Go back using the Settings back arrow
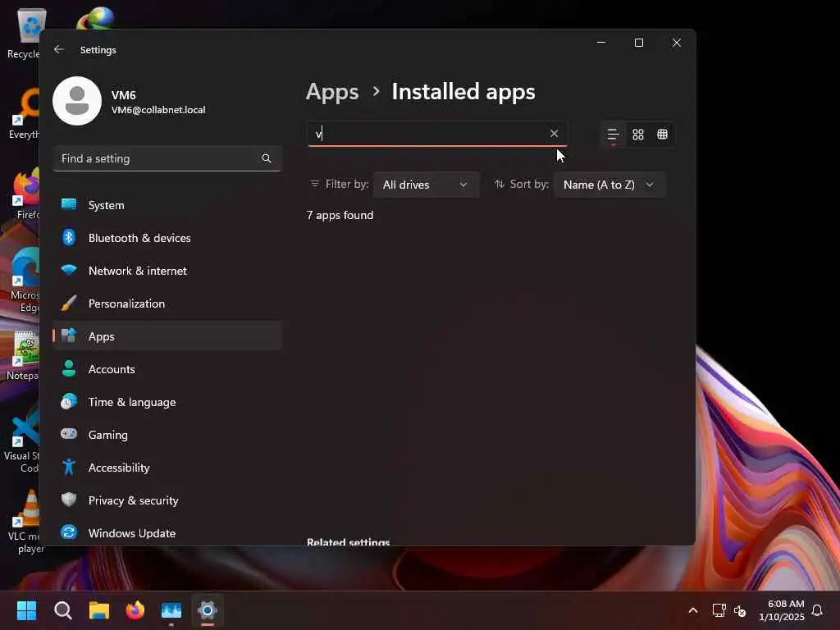This screenshot has width=840, height=630. 59,49
